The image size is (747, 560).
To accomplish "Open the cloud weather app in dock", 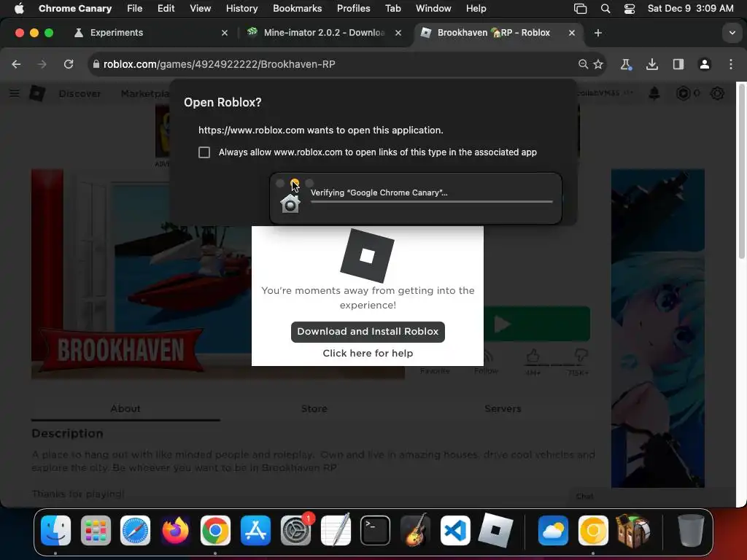I will click(553, 530).
